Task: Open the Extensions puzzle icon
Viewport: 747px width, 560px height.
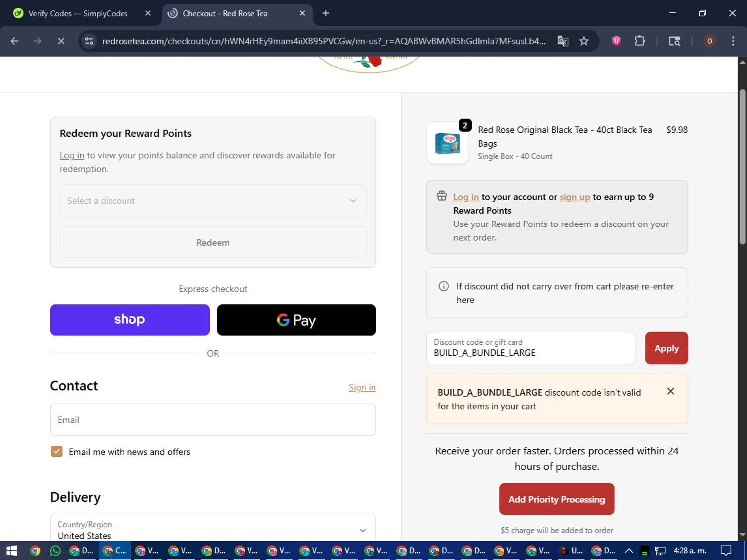Action: point(640,41)
